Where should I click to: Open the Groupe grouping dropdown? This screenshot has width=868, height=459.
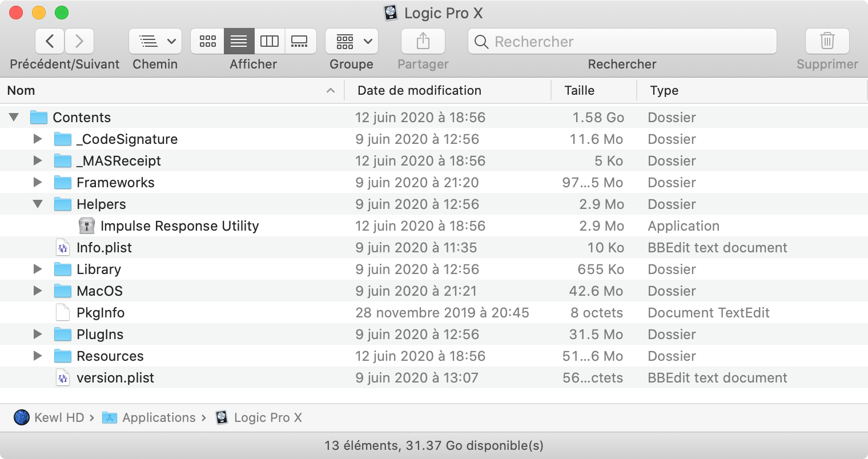(352, 41)
